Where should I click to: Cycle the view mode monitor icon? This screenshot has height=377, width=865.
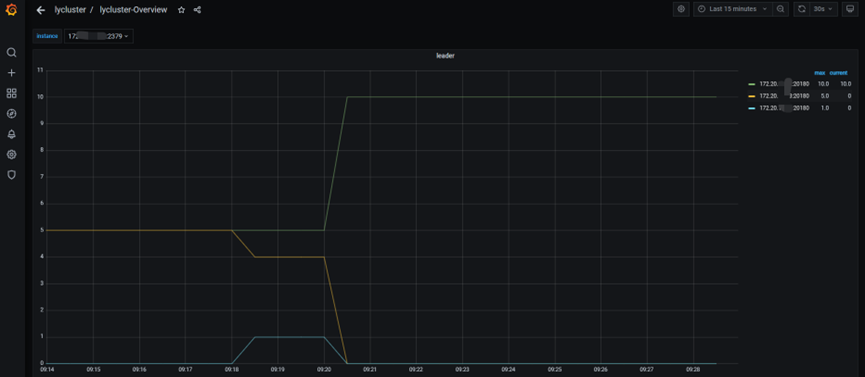850,9
